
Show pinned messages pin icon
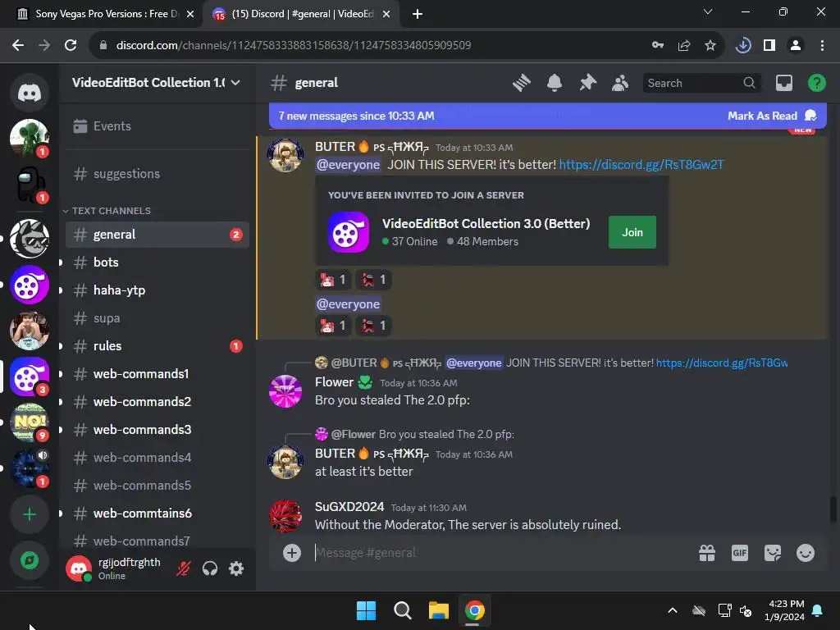point(587,83)
